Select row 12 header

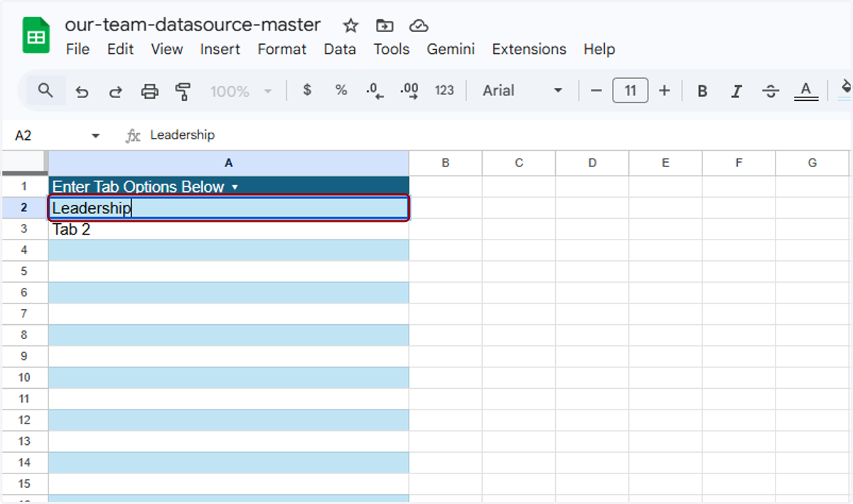click(x=24, y=420)
